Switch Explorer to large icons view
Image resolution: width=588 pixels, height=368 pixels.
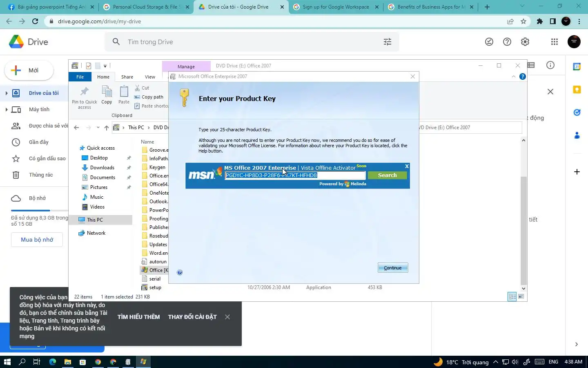521,297
